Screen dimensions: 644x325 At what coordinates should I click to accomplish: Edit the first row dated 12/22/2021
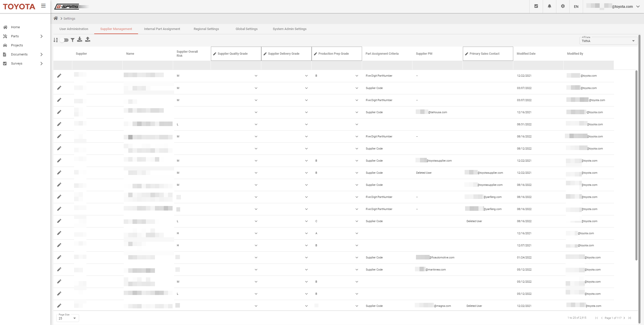coord(59,76)
